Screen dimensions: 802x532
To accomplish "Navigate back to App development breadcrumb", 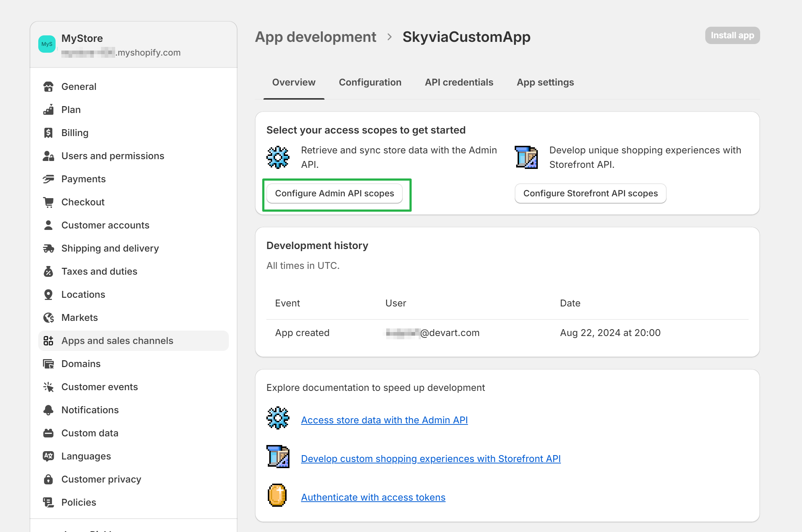I will [315, 37].
